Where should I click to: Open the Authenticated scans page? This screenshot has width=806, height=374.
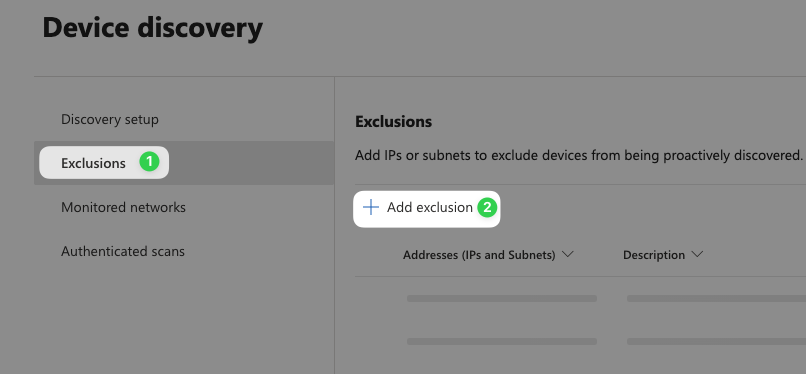pyautogui.click(x=123, y=251)
